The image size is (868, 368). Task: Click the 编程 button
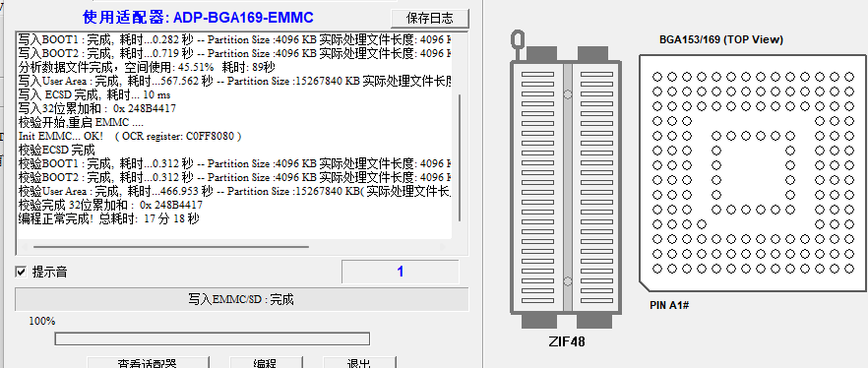266,363
